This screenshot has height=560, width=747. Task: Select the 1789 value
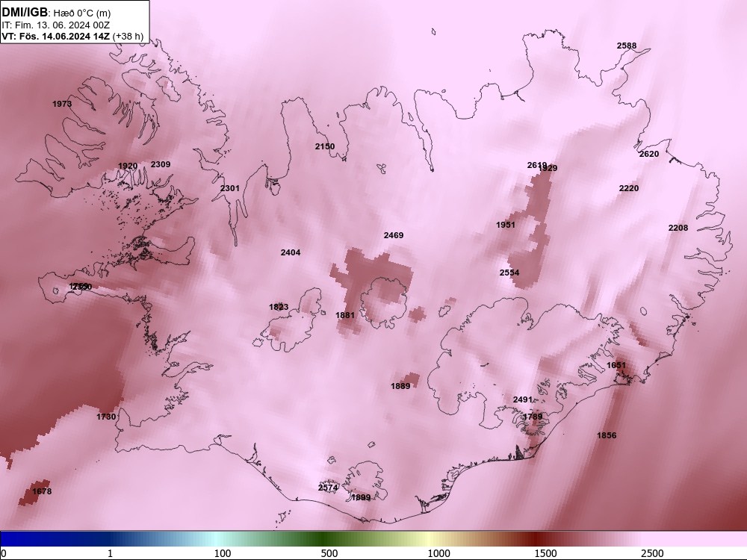(533, 417)
